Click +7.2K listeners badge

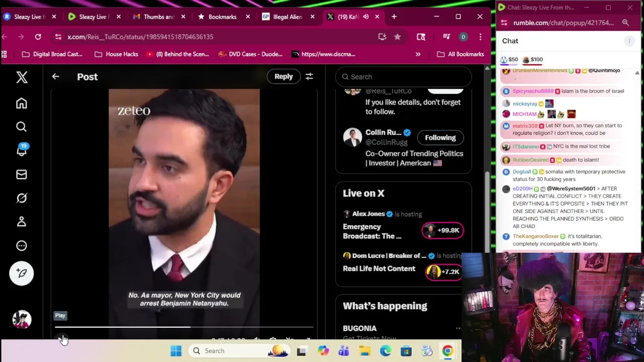(x=443, y=271)
